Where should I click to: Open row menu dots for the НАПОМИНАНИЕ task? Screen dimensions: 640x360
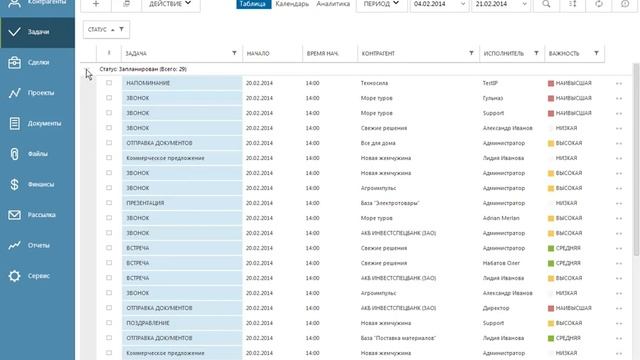(x=619, y=83)
